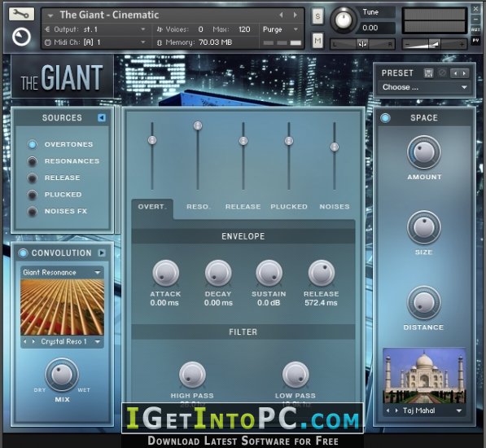
Task: Open Midi Ch dropdown
Action: (x=143, y=42)
